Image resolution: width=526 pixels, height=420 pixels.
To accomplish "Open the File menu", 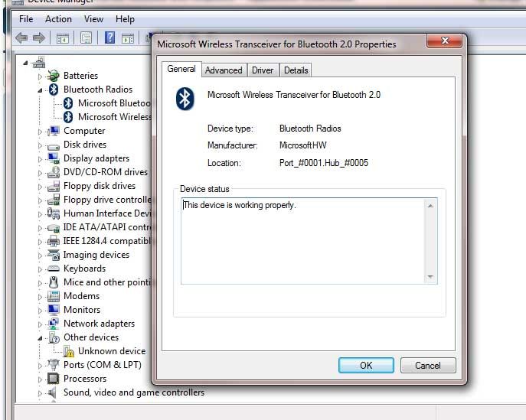I will point(26,19).
